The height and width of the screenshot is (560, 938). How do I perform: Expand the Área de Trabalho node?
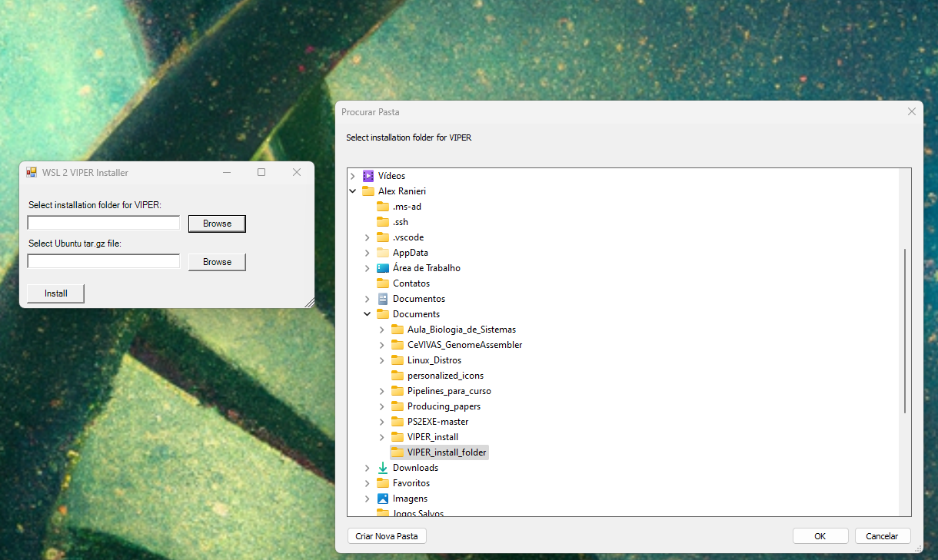click(x=368, y=268)
